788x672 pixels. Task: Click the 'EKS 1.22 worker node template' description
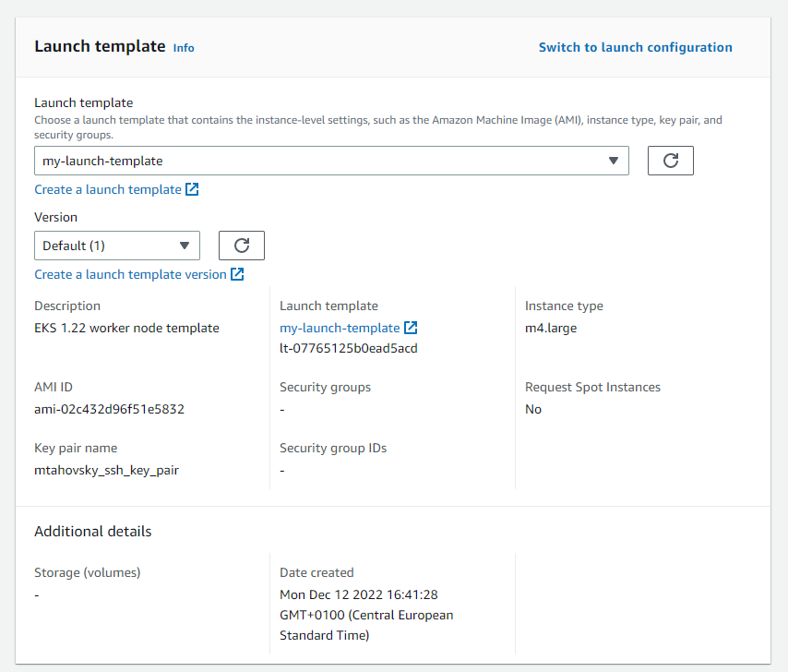click(126, 328)
